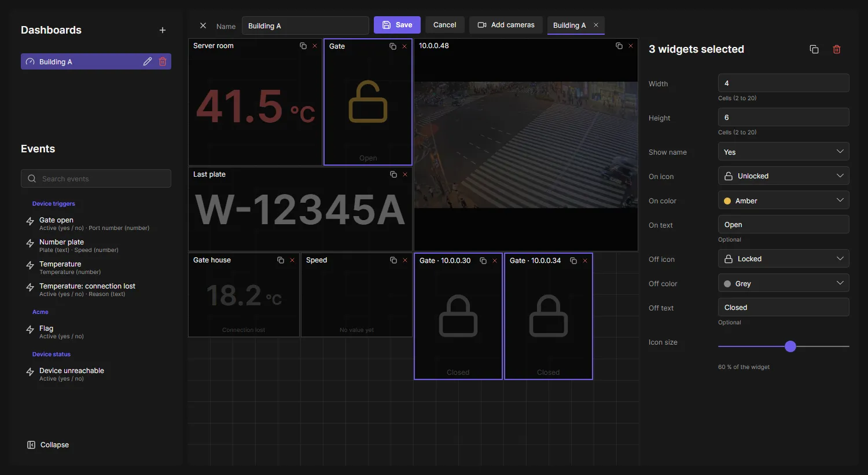Select the Flag event under Acme
The height and width of the screenshot is (475, 868).
(x=96, y=332)
